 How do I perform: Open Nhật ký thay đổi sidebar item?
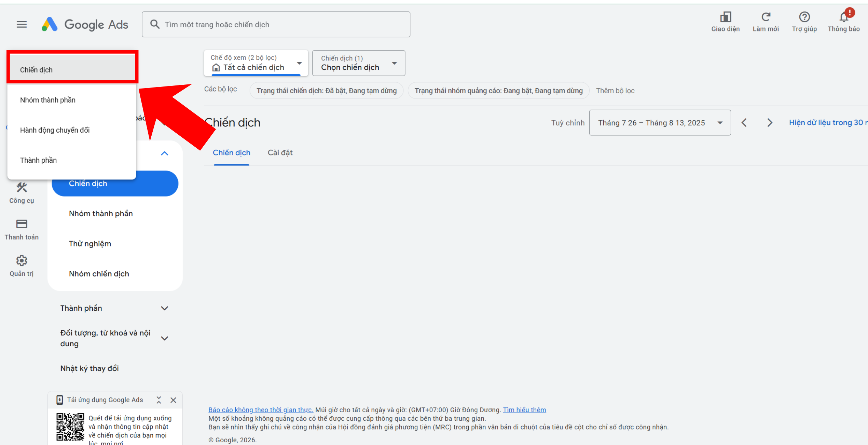pos(89,368)
